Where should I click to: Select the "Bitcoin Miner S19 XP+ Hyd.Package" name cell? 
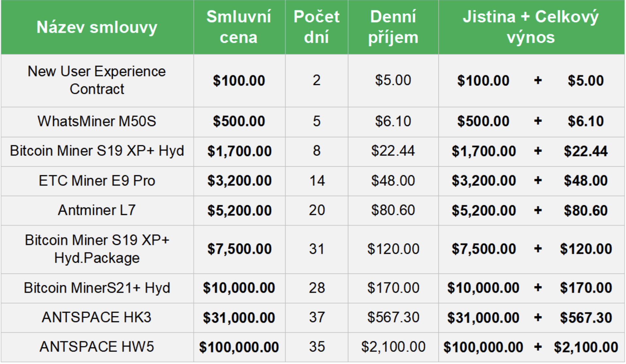point(97,249)
